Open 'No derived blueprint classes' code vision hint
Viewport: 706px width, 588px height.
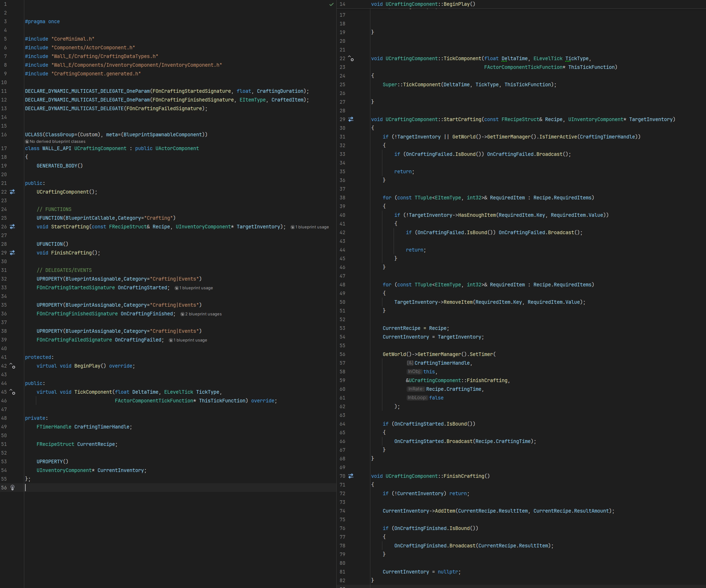[x=55, y=141]
